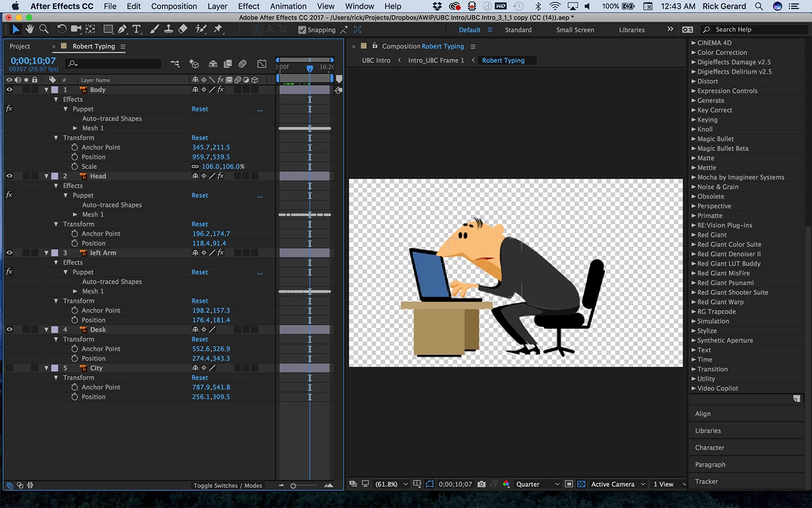Click the timeline layer search field

coord(113,64)
